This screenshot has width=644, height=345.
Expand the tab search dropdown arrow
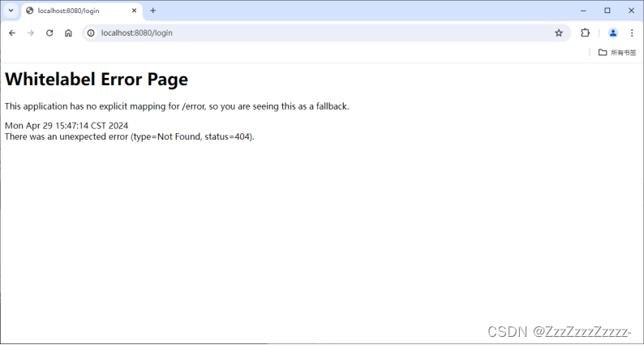coord(11,11)
